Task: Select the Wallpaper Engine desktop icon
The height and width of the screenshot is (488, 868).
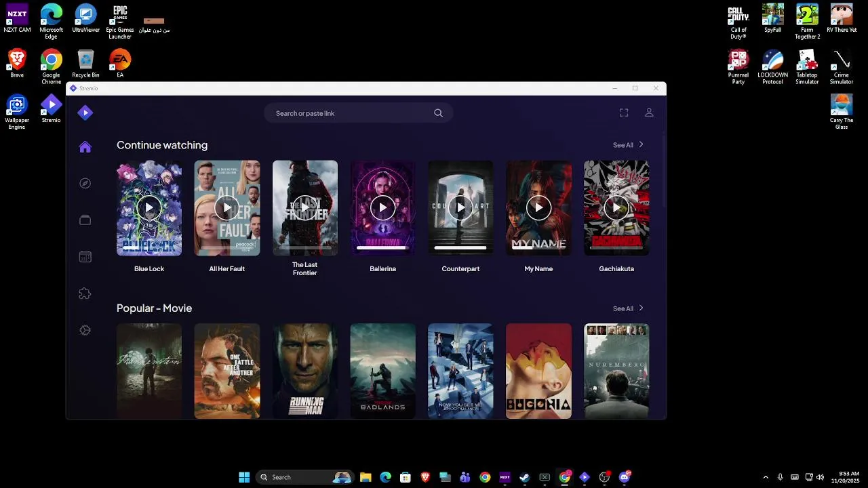Action: click(x=17, y=112)
